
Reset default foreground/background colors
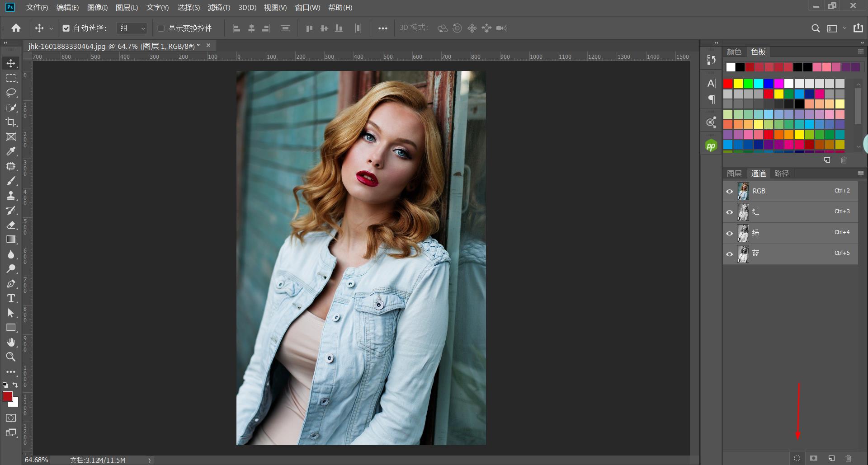(5, 385)
